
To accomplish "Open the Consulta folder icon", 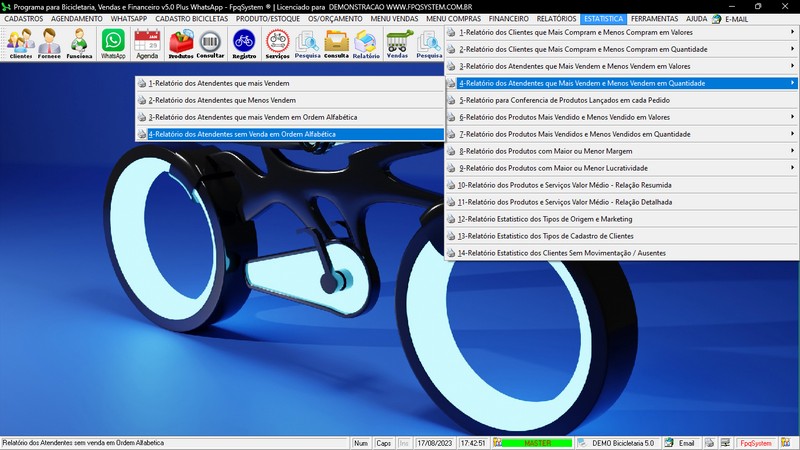I will (337, 44).
